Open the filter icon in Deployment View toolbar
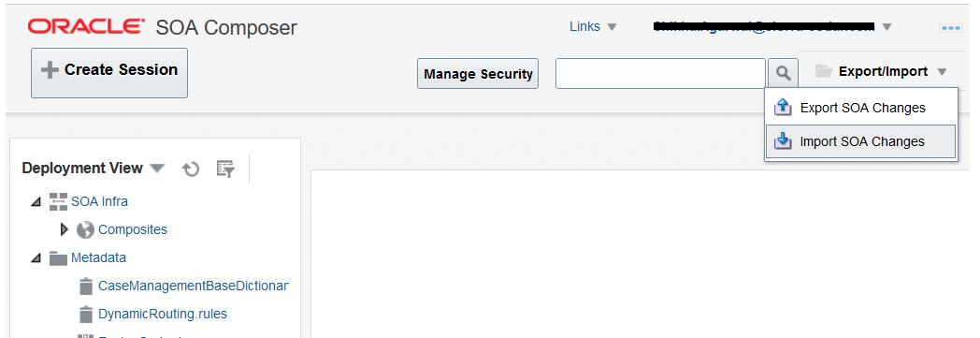 pyautogui.click(x=225, y=169)
